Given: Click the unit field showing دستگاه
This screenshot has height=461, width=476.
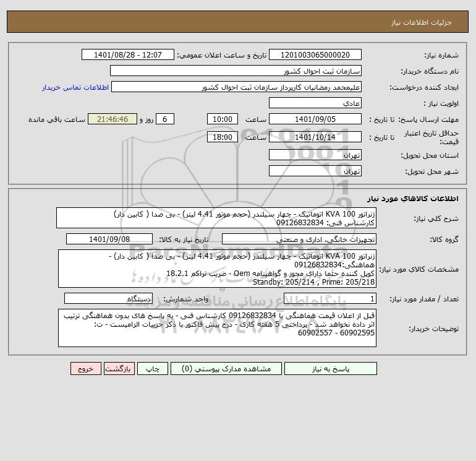Looking at the screenshot, I should tap(108, 299).
